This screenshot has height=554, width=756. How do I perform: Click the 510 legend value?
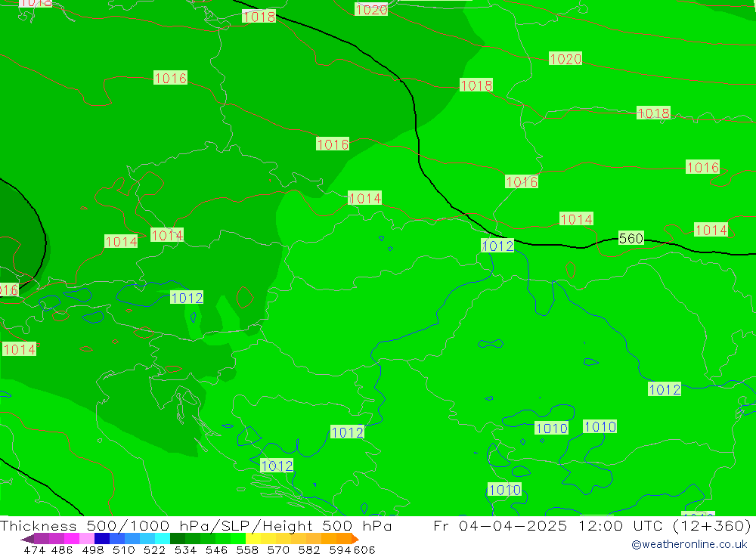pyautogui.click(x=124, y=549)
